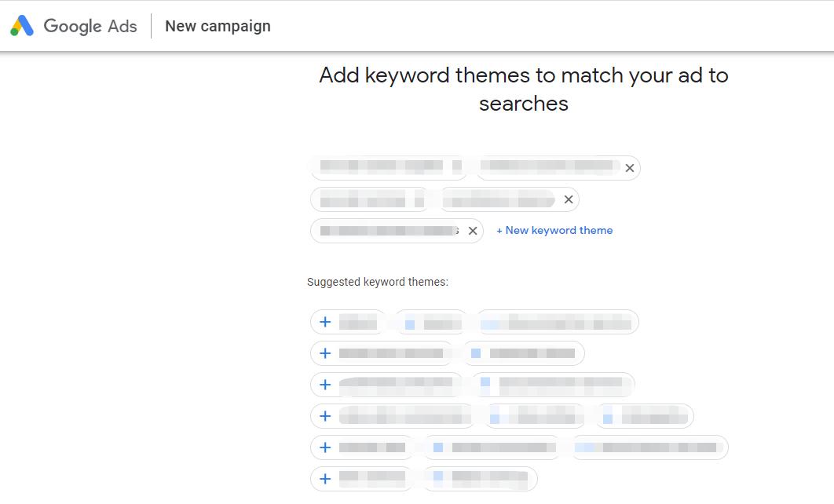Screen dimensions: 834x504
Task: Add second suggested theme in the third row
Action: click(485, 385)
